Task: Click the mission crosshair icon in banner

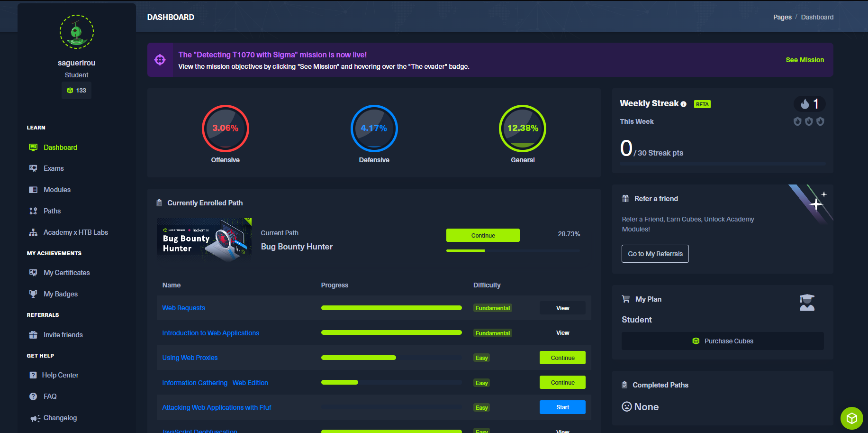Action: (160, 60)
